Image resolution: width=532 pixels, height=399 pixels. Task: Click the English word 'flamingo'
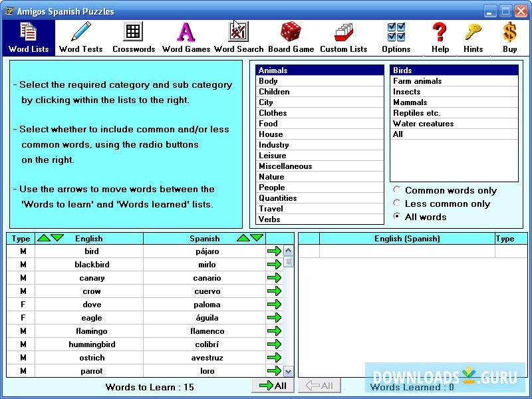pyautogui.click(x=92, y=331)
